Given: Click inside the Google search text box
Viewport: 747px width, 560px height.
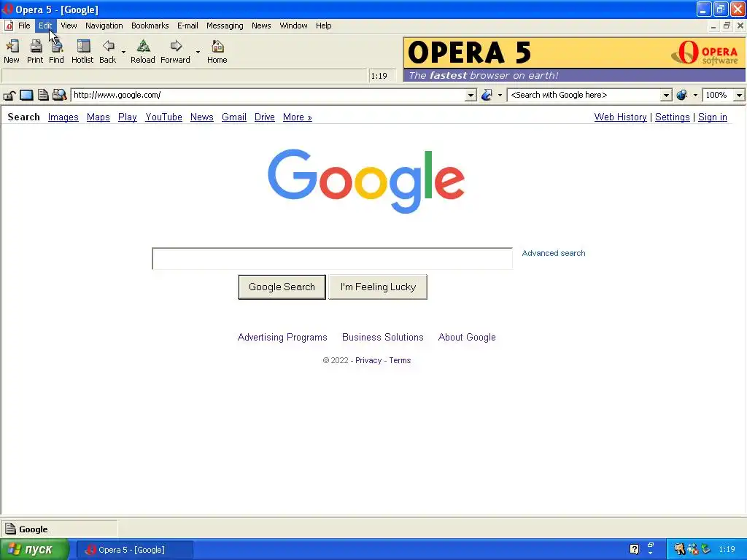Looking at the screenshot, I should pyautogui.click(x=332, y=259).
